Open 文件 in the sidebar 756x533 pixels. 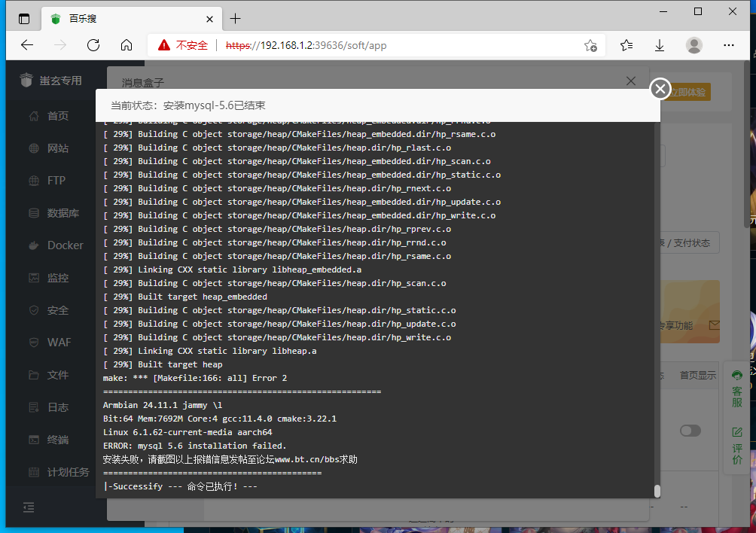(58, 375)
